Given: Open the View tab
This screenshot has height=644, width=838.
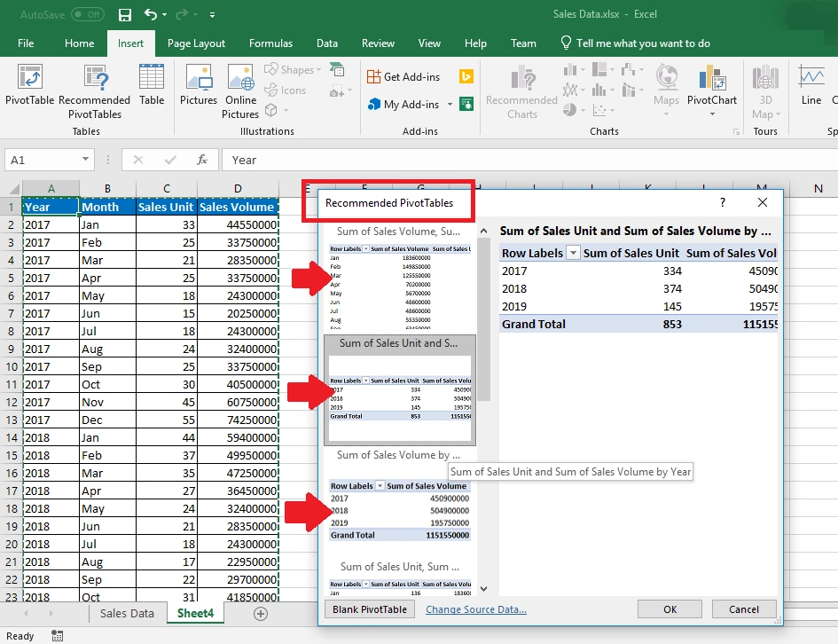Looking at the screenshot, I should coord(429,43).
